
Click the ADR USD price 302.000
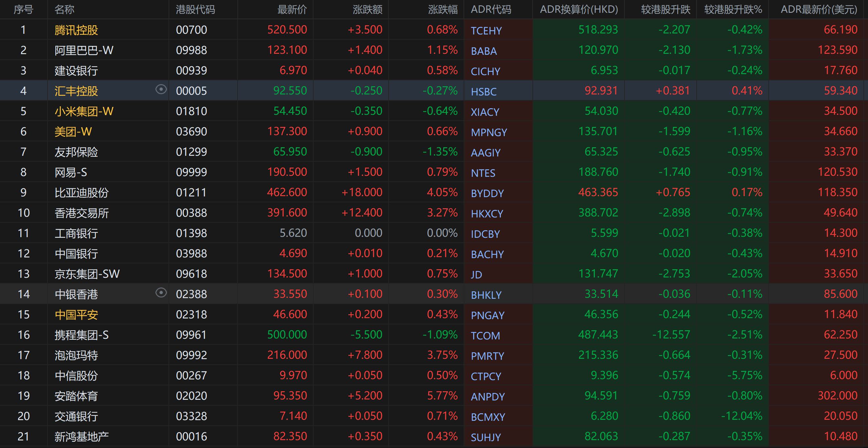(838, 396)
